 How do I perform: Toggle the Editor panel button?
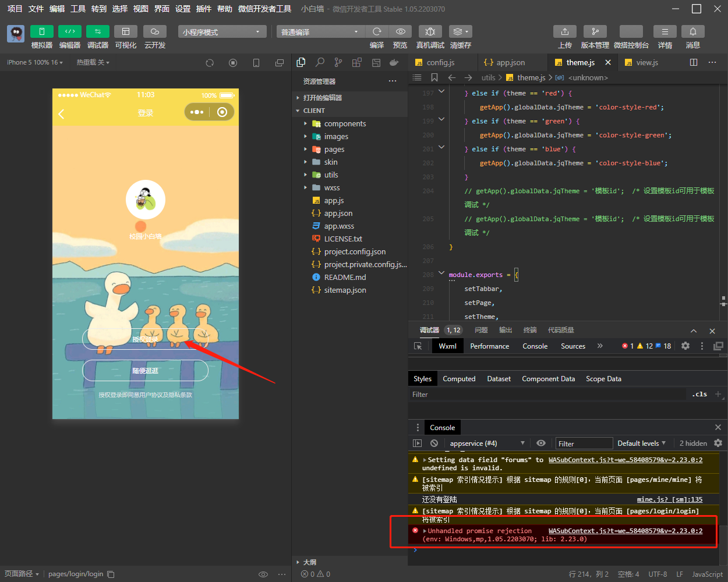[x=70, y=31]
